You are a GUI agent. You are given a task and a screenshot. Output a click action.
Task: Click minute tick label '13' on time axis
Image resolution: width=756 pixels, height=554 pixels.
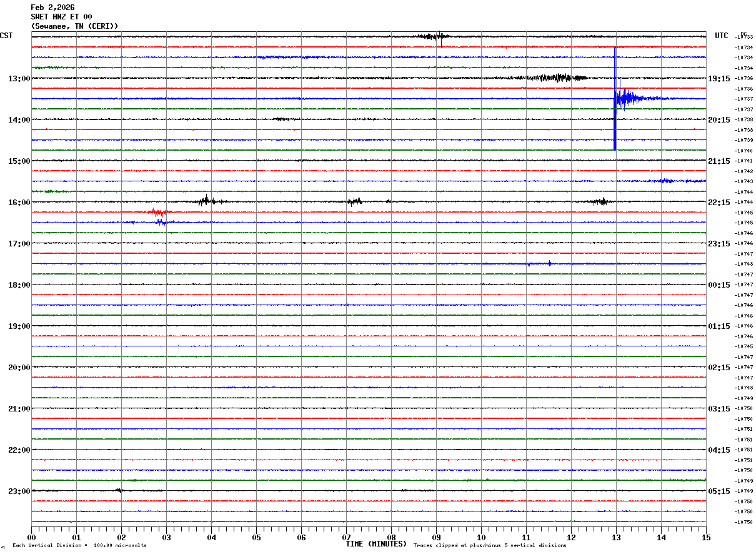pos(616,537)
